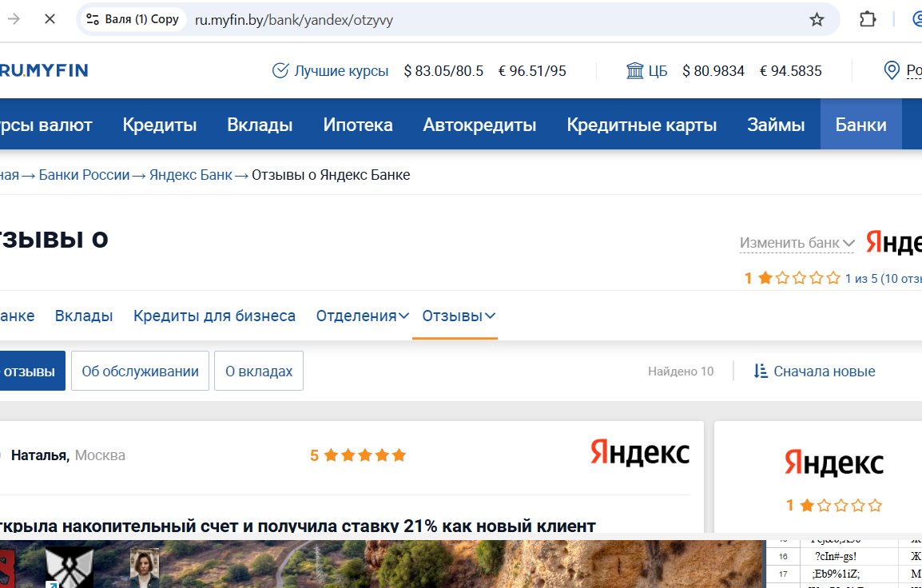Screen dimensions: 922x588
Task: Open Автокредиты menu item
Action: tap(479, 125)
